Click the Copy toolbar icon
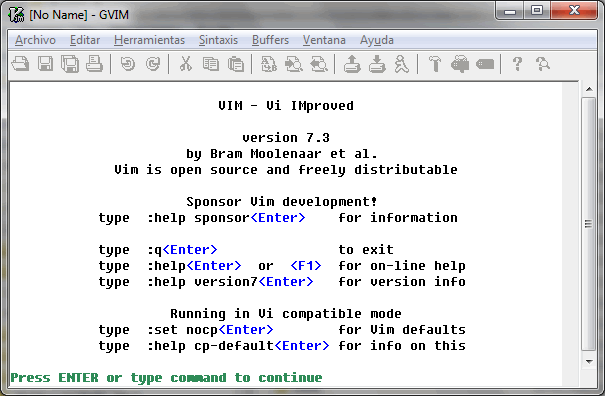 click(211, 64)
